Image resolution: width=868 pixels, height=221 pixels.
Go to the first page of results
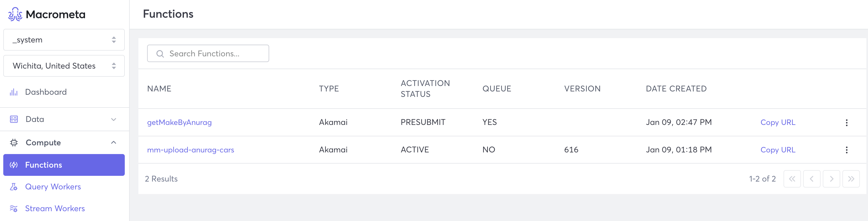[x=792, y=179]
